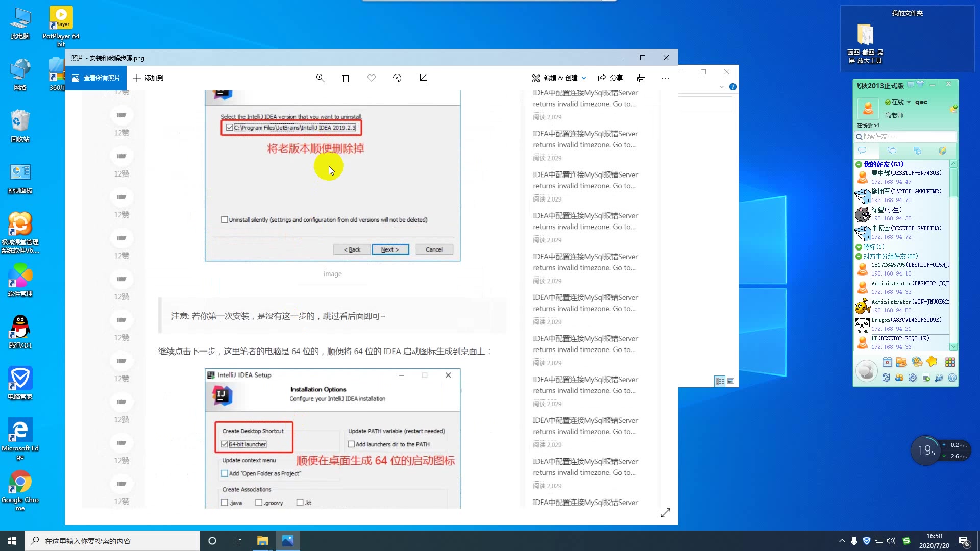Click 查看所有照片 button
This screenshot has width=980, height=551.
click(x=96, y=78)
